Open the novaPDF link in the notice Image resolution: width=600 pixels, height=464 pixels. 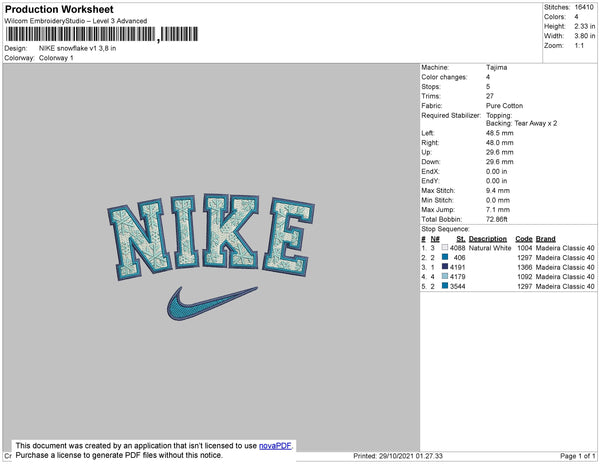point(275,446)
